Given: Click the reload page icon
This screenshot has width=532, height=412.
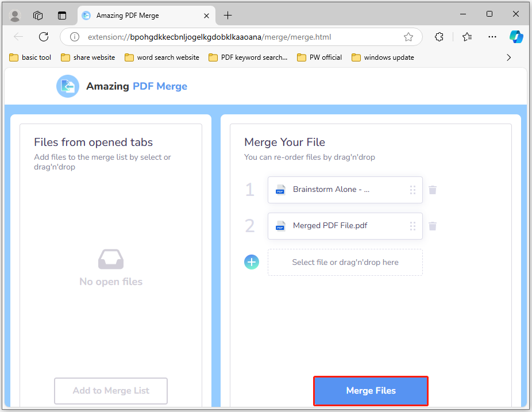Looking at the screenshot, I should point(43,36).
